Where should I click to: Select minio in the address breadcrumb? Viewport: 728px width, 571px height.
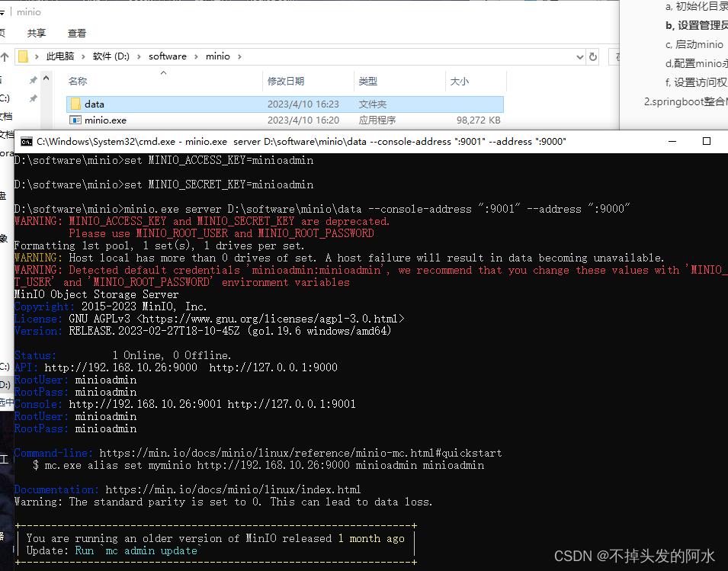[x=218, y=56]
